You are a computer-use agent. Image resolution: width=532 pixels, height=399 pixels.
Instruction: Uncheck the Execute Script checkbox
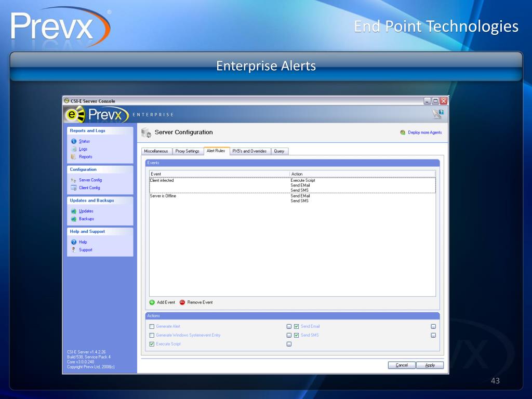click(x=152, y=344)
